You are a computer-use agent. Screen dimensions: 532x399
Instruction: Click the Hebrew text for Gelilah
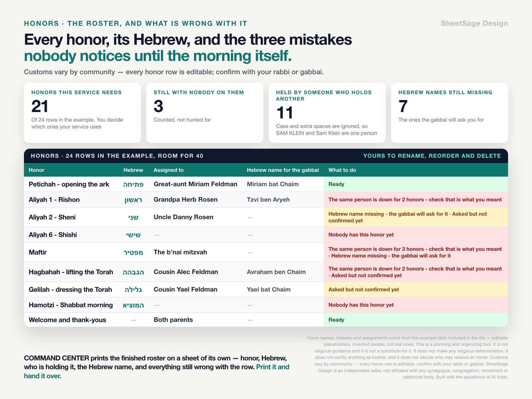133,290
